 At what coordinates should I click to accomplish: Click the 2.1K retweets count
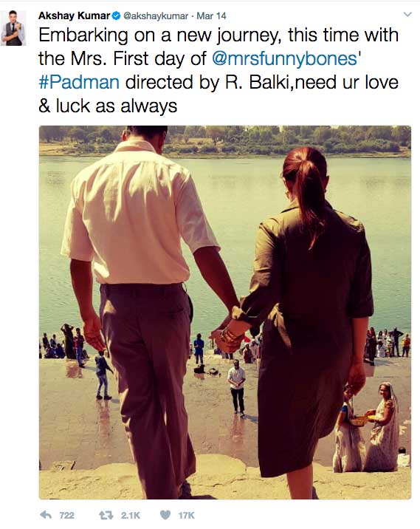130,516
